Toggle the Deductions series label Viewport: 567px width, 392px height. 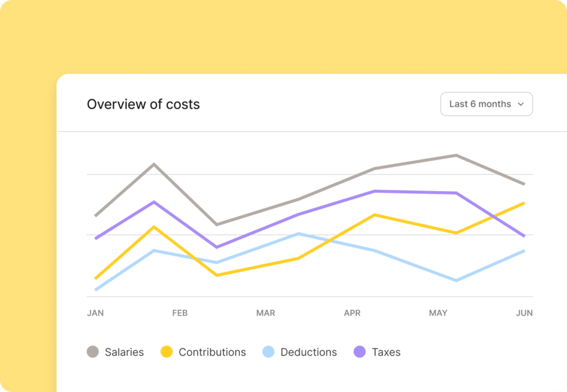tap(308, 352)
